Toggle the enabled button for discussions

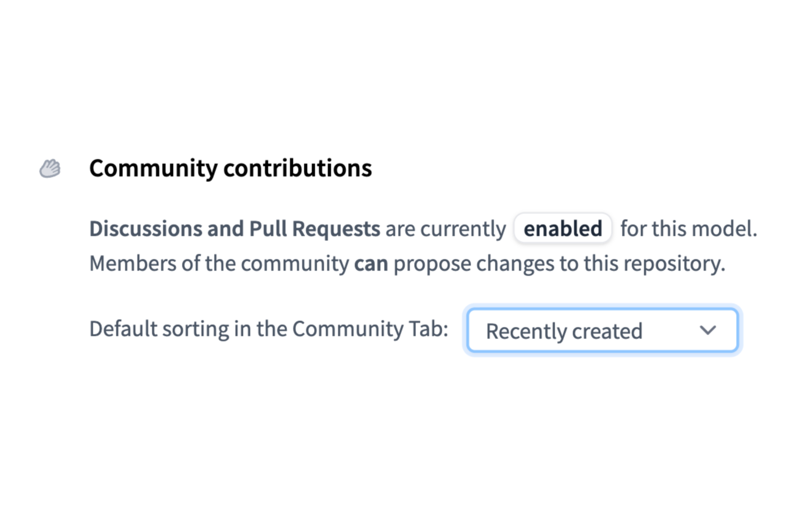[563, 229]
